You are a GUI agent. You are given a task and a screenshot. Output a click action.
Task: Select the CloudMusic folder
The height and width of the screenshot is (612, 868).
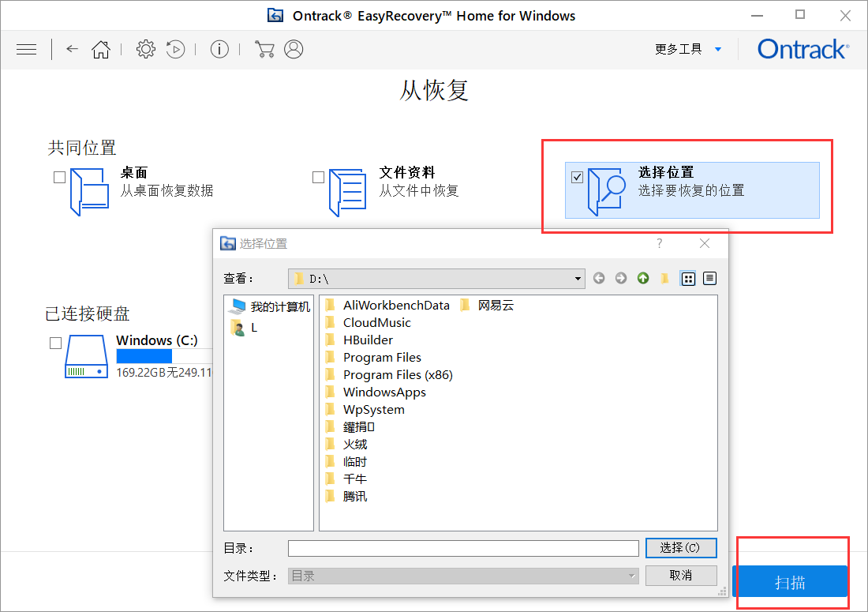point(369,322)
